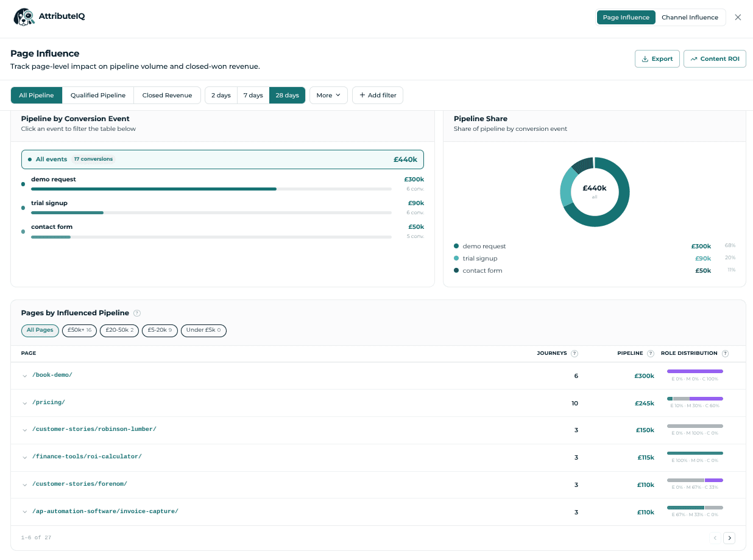The image size is (753, 560).
Task: Click the help icon next to Pipeline column
Action: coord(651,353)
